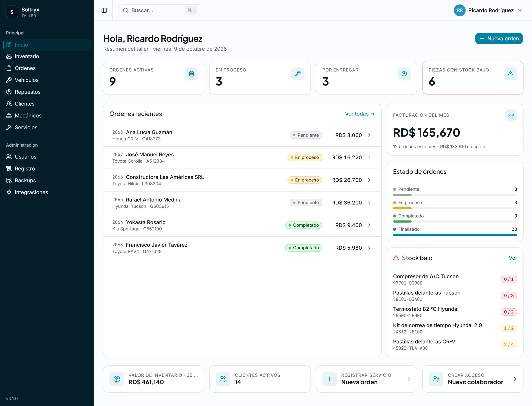The image size is (532, 406).
Task: Open order 2068 chevron for Ana Lucía Guzmán
Action: [369, 135]
